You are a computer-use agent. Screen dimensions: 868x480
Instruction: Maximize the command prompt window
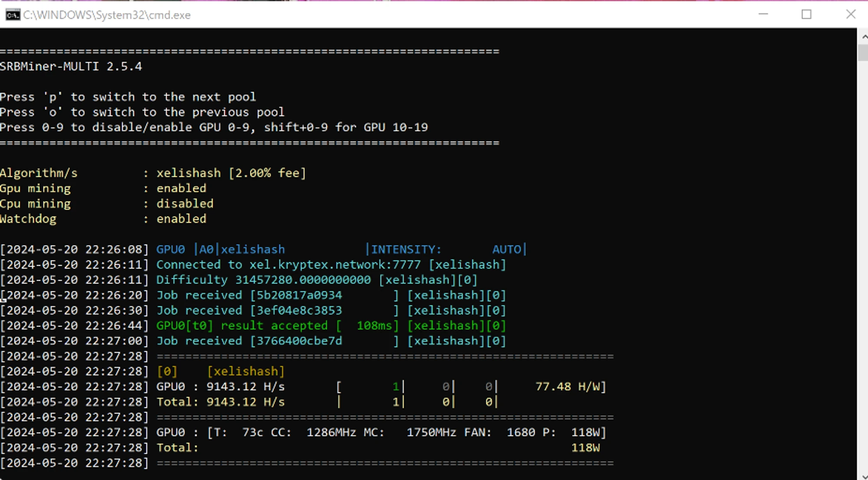806,14
